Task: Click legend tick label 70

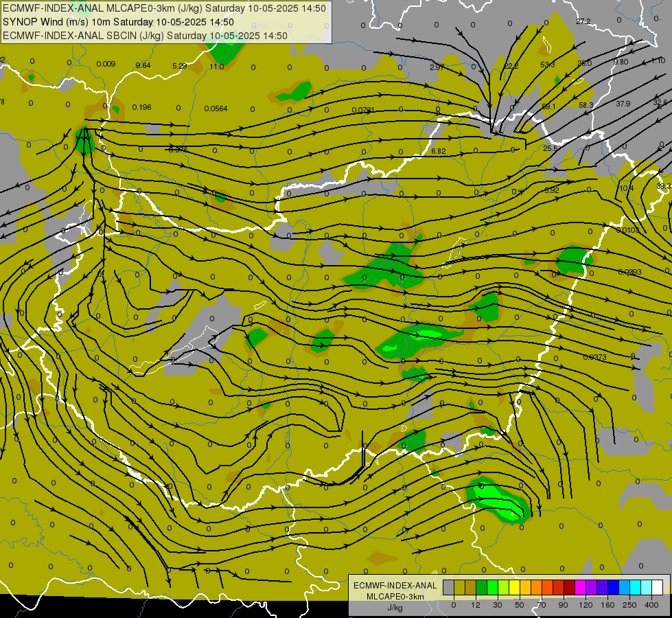Action: [x=542, y=605]
